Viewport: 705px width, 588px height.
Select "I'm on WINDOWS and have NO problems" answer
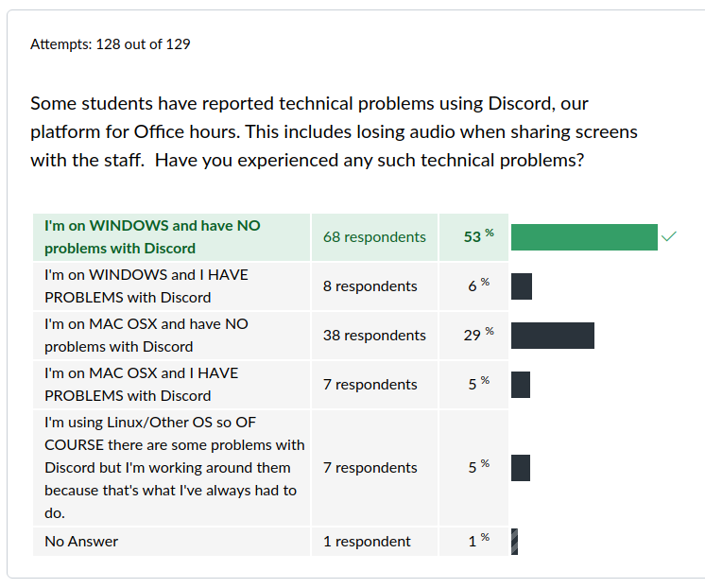171,237
